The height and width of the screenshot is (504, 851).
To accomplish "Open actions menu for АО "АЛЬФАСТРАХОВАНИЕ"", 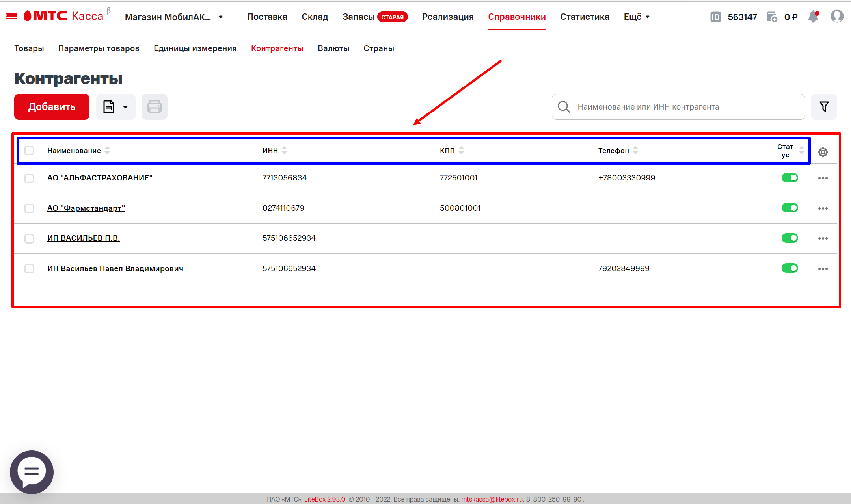I will pos(823,178).
